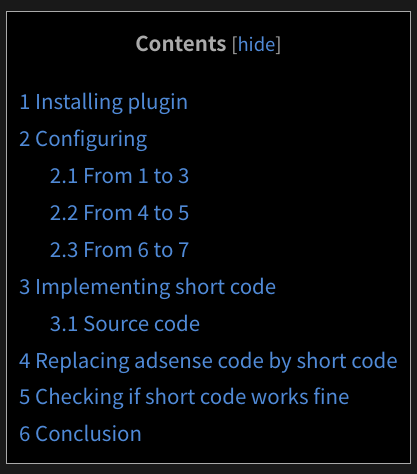
Task: Click number 5 before Checking
Action: pyautogui.click(x=25, y=397)
